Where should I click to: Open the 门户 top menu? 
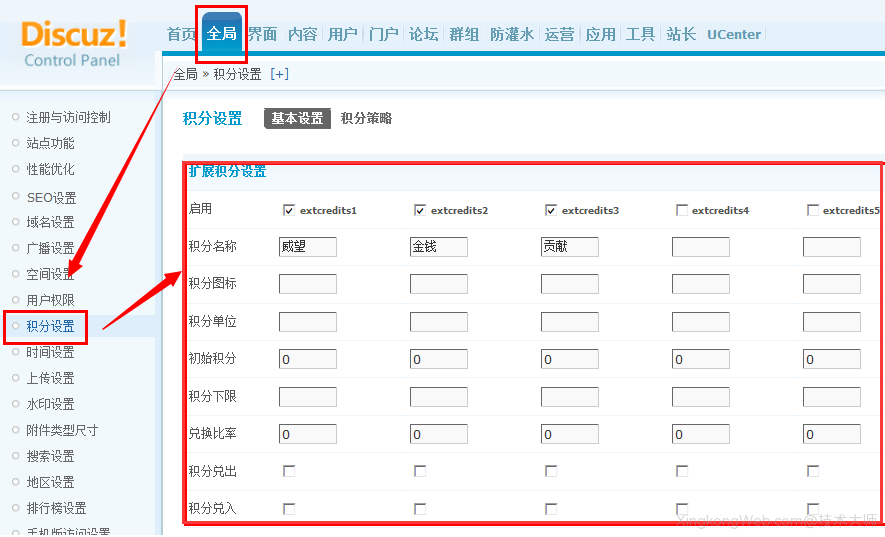click(383, 34)
